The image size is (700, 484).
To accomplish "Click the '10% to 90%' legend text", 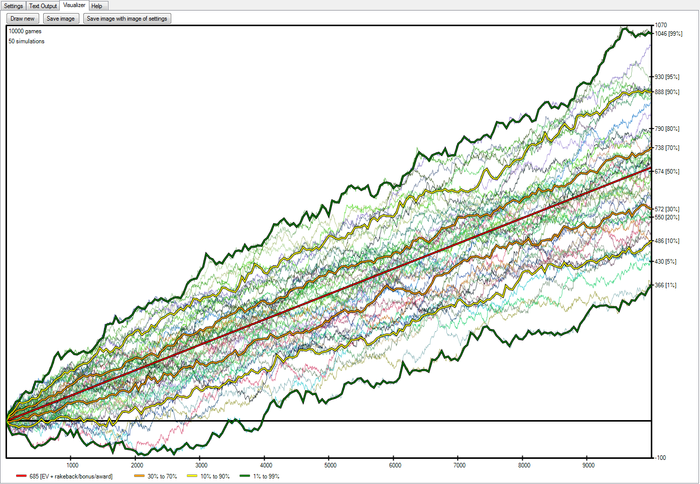I will point(215,476).
